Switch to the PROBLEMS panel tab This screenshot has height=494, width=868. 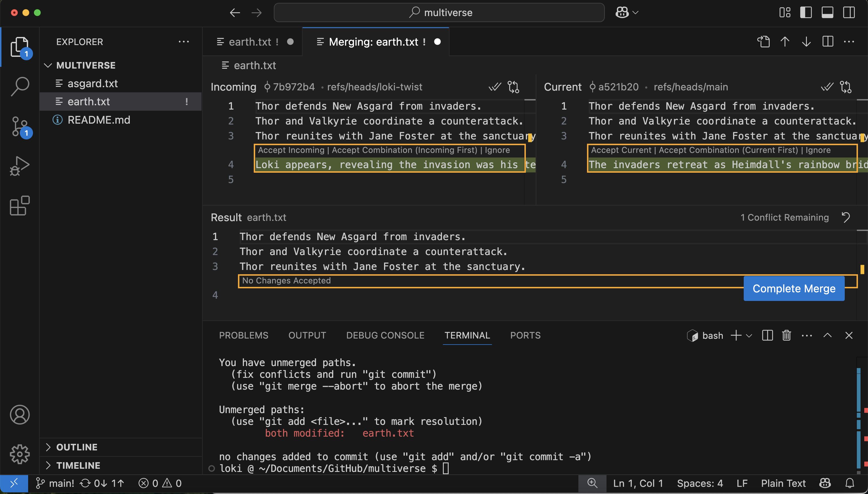point(244,335)
